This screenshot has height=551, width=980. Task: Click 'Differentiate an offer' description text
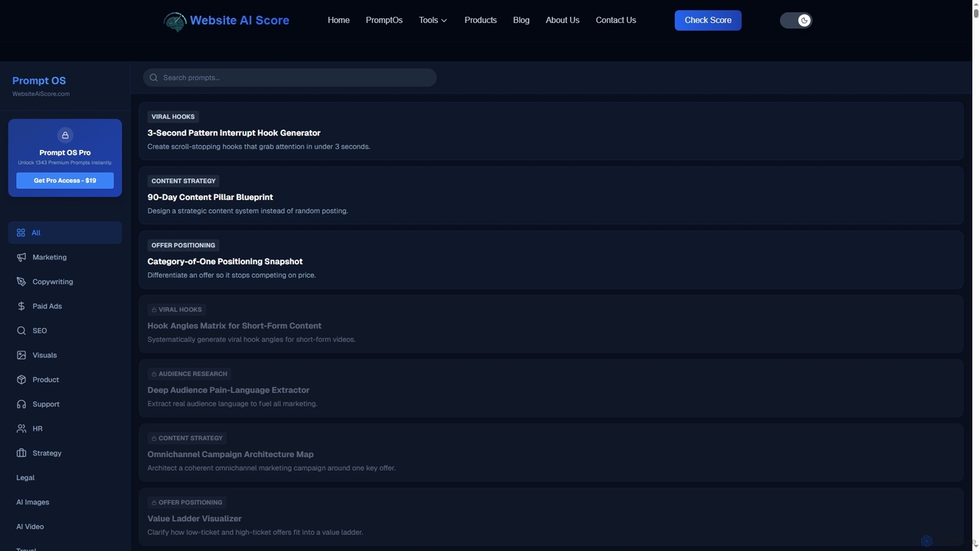coord(232,275)
